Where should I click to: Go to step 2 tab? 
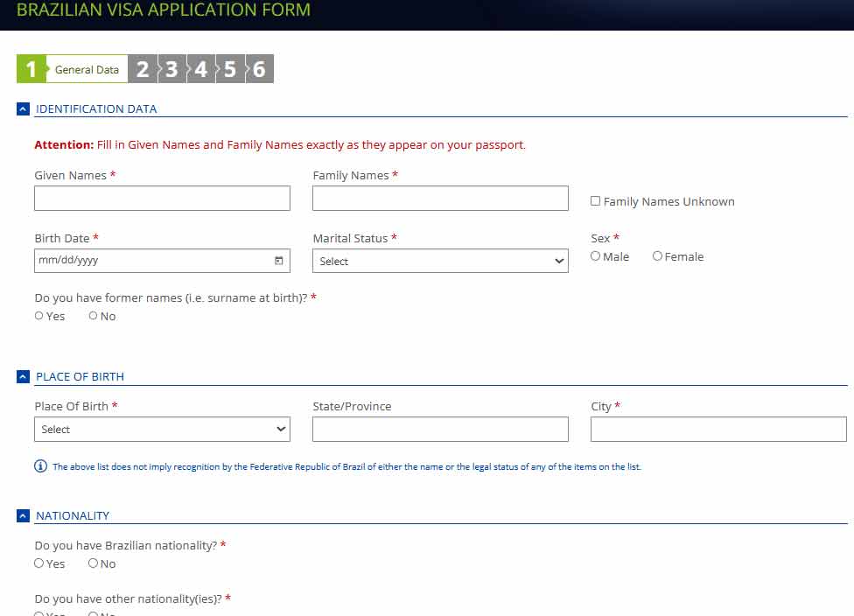(x=142, y=69)
